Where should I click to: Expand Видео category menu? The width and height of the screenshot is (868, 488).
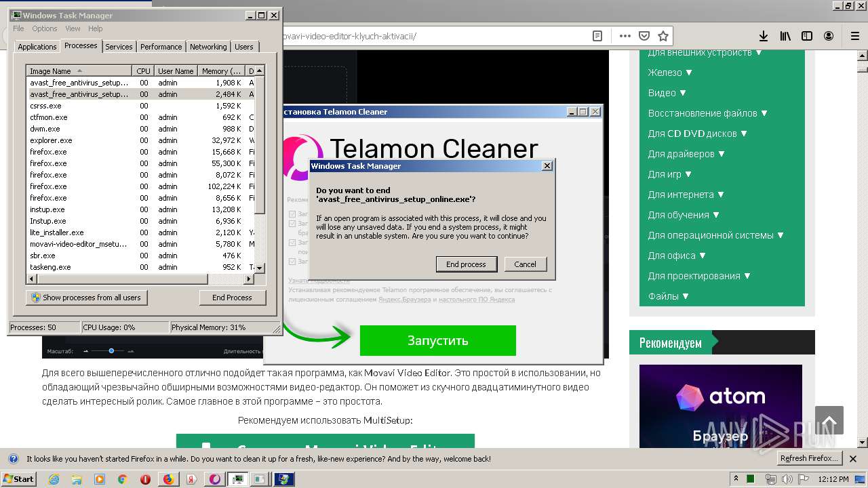coord(667,93)
